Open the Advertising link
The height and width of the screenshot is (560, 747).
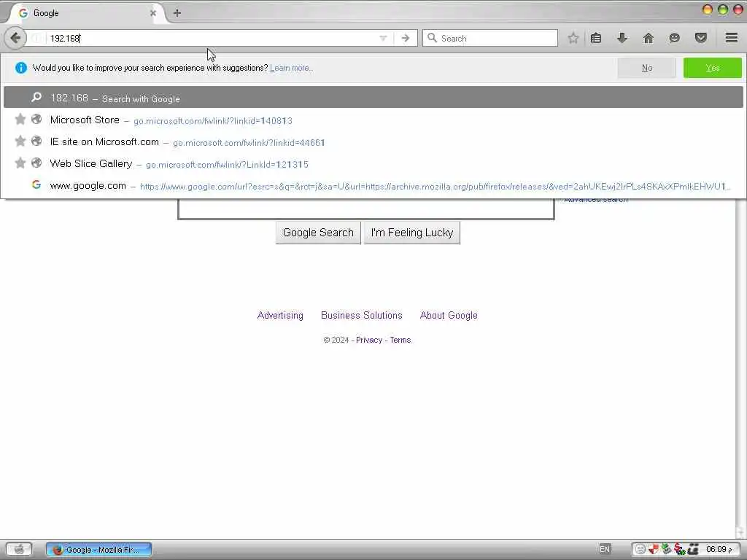coord(280,315)
